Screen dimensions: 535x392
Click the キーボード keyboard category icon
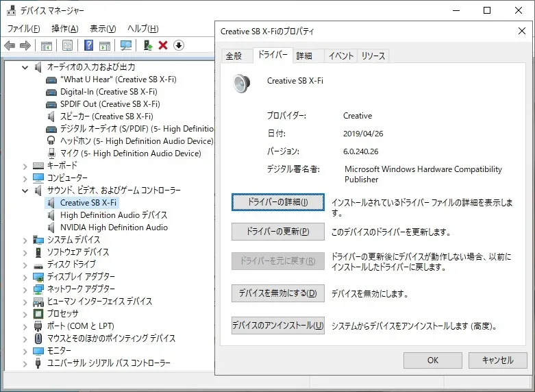[38, 166]
